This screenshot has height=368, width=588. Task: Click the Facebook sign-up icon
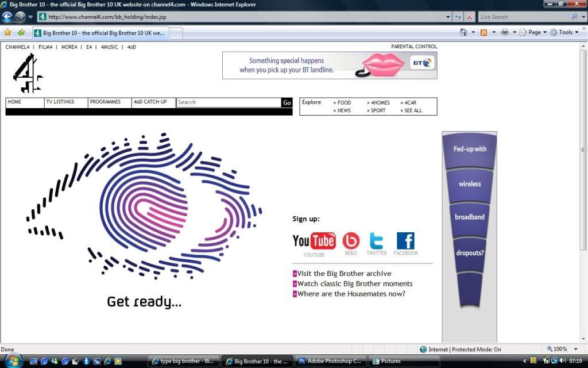(x=405, y=241)
